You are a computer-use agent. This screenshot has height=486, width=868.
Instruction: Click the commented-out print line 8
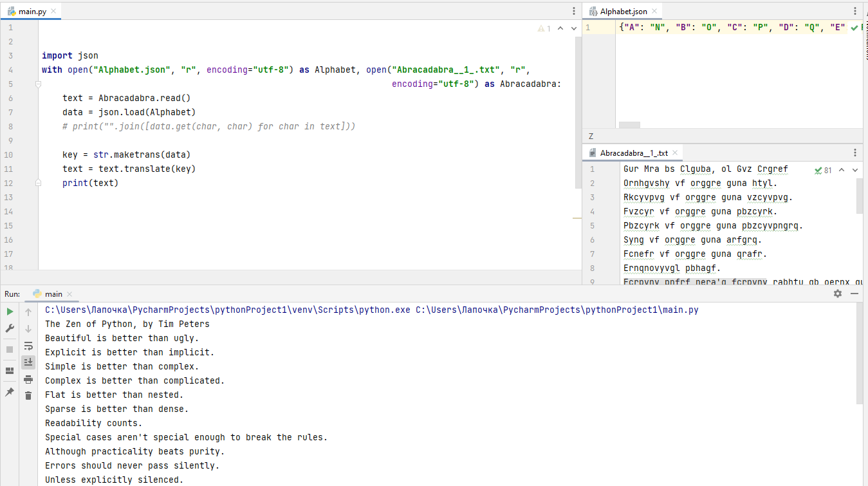[x=209, y=127]
